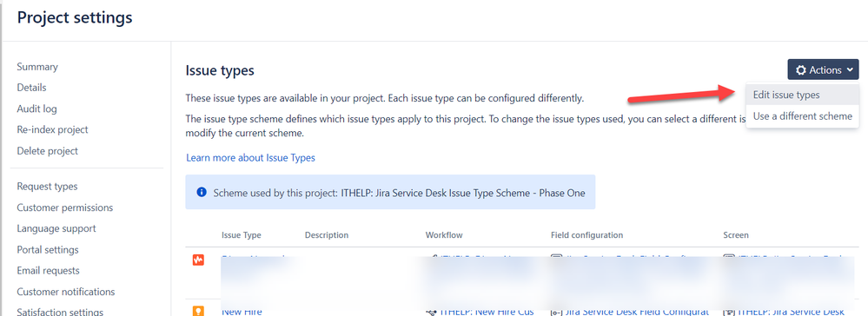Click the field configuration icon in the New Hire row

point(556,313)
